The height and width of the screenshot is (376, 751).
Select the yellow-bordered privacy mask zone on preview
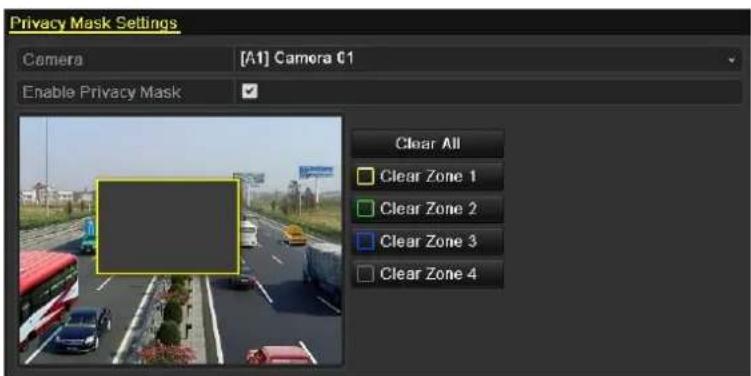(x=168, y=227)
